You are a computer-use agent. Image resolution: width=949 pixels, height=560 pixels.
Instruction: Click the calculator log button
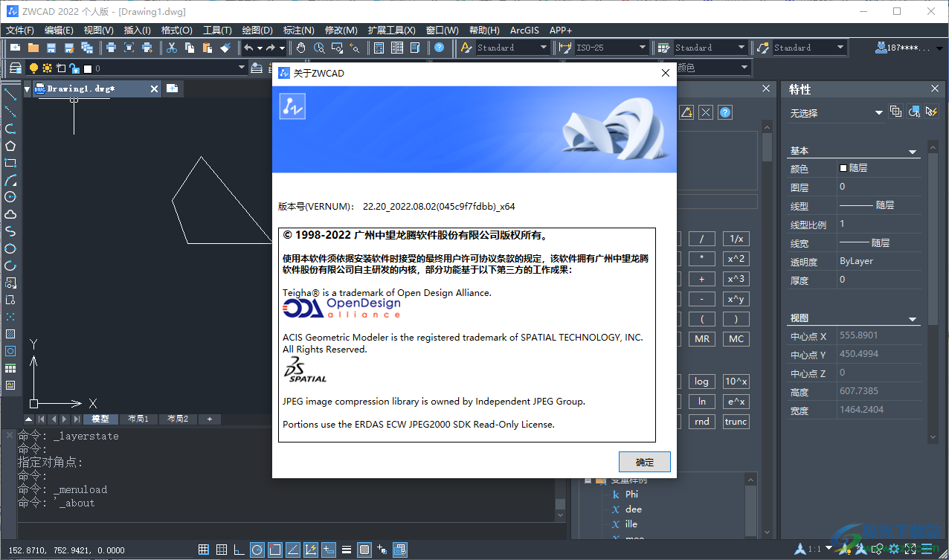[701, 381]
